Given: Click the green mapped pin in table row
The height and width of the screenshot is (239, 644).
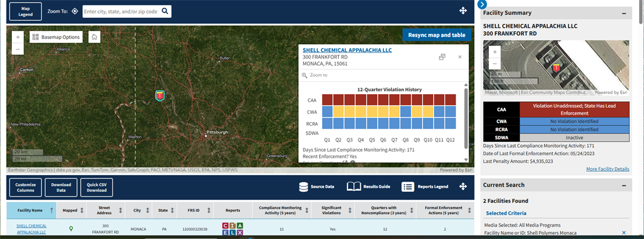Looking at the screenshot, I should tap(71, 228).
